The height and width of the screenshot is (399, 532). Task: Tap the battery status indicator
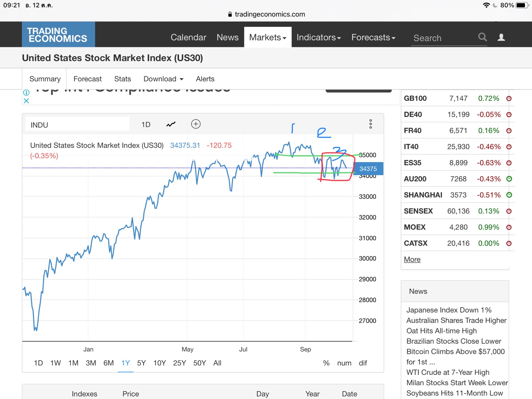point(522,5)
